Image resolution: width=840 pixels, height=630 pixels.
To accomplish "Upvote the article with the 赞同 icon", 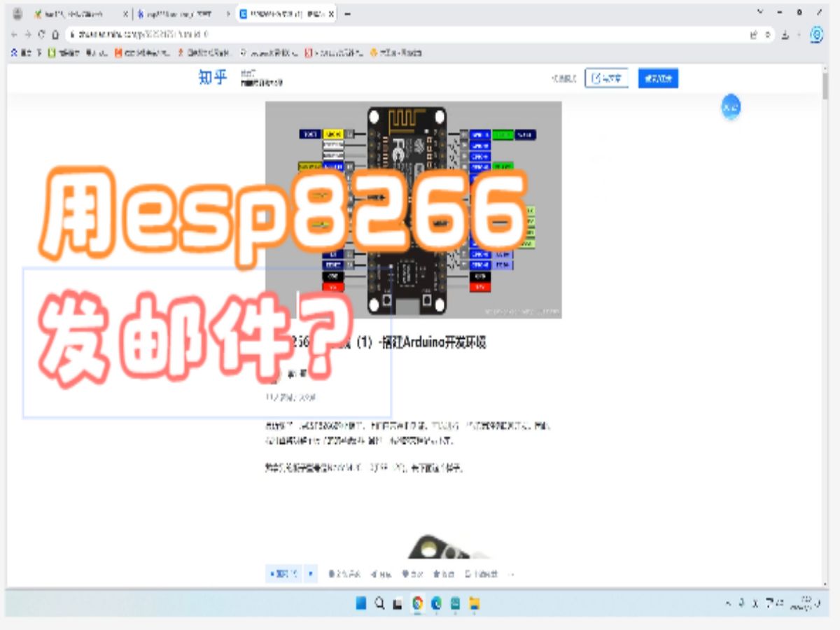I will 282,573.
